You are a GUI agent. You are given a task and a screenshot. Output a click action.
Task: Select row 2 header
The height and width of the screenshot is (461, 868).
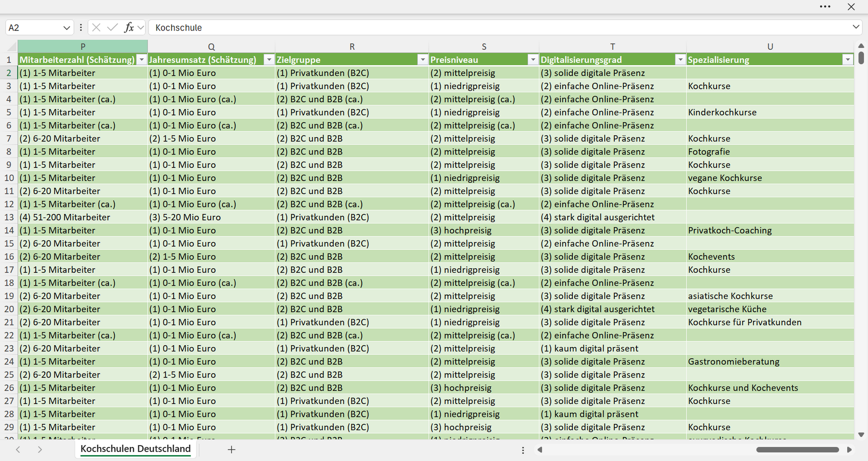click(x=9, y=73)
